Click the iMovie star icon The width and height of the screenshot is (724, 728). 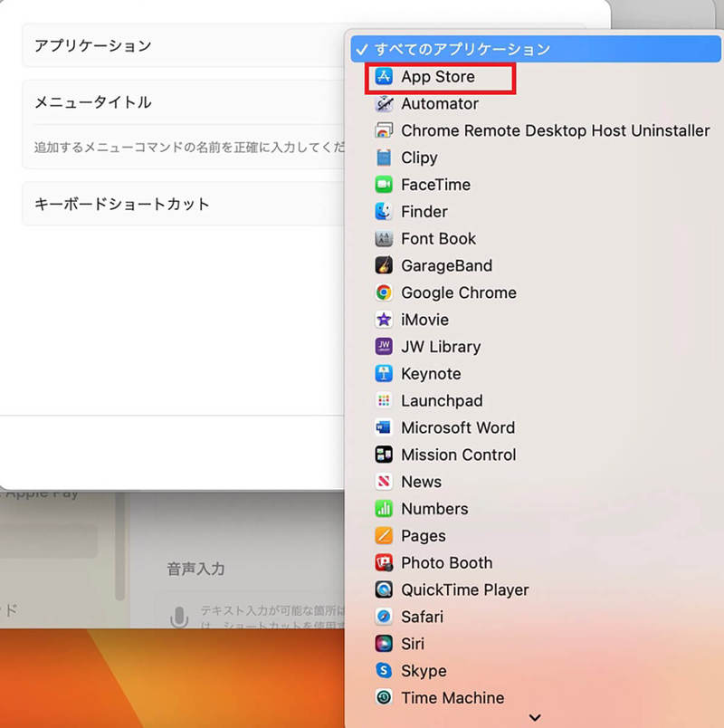click(384, 320)
